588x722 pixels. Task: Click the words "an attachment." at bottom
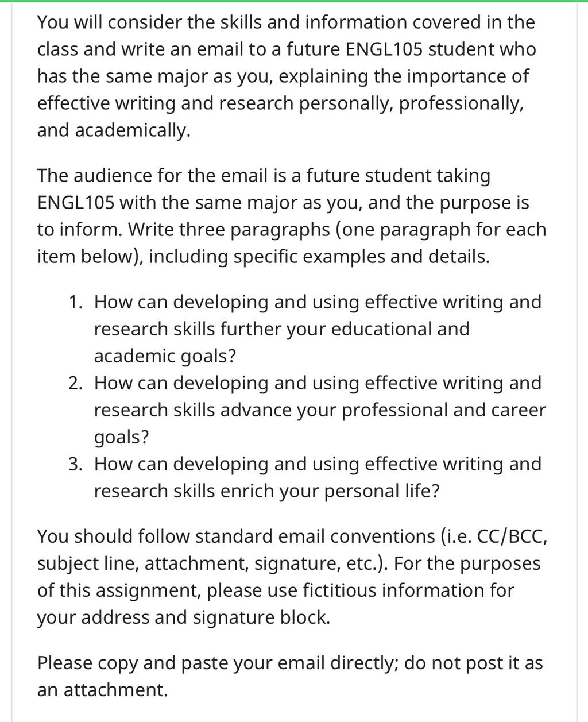pos(103,689)
